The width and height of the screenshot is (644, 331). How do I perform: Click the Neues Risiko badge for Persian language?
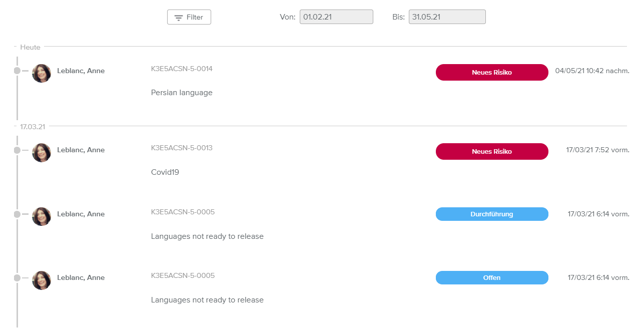click(492, 73)
